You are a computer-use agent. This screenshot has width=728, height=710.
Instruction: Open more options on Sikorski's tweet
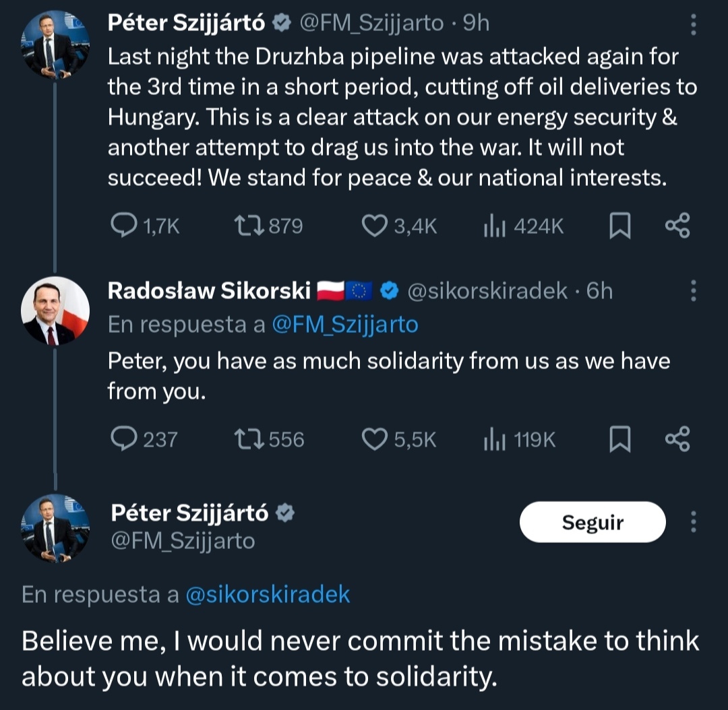coord(693,290)
